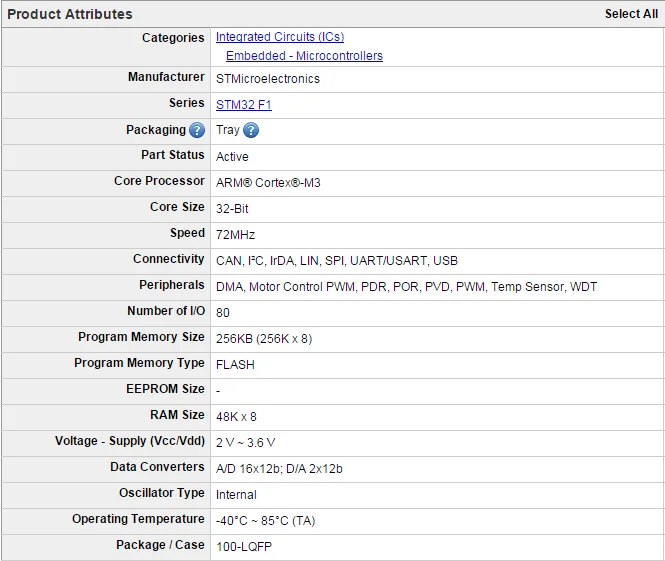The height and width of the screenshot is (561, 665).
Task: Click the Product Attributes header title
Action: [69, 14]
